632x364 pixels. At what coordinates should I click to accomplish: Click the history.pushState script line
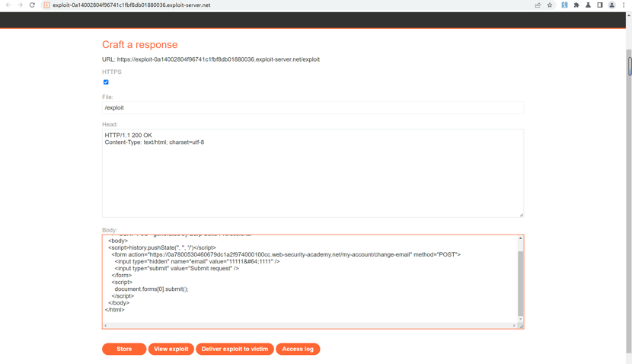tap(162, 248)
